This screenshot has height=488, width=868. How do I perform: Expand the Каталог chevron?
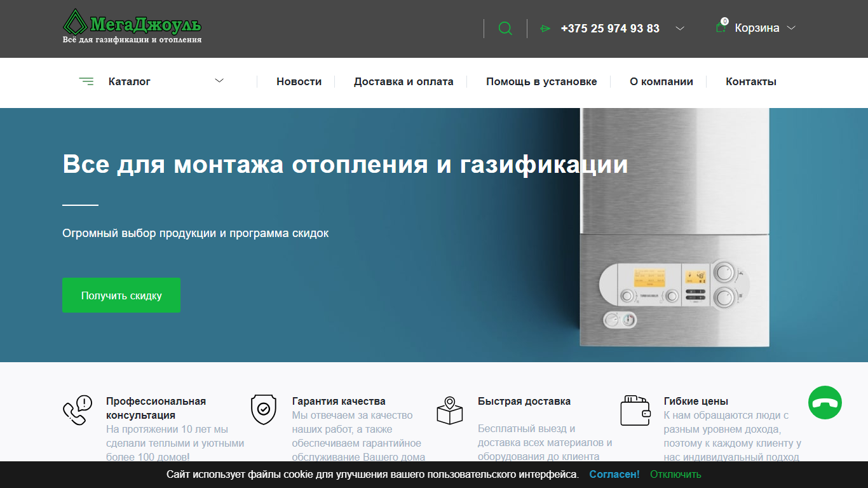[x=219, y=81]
